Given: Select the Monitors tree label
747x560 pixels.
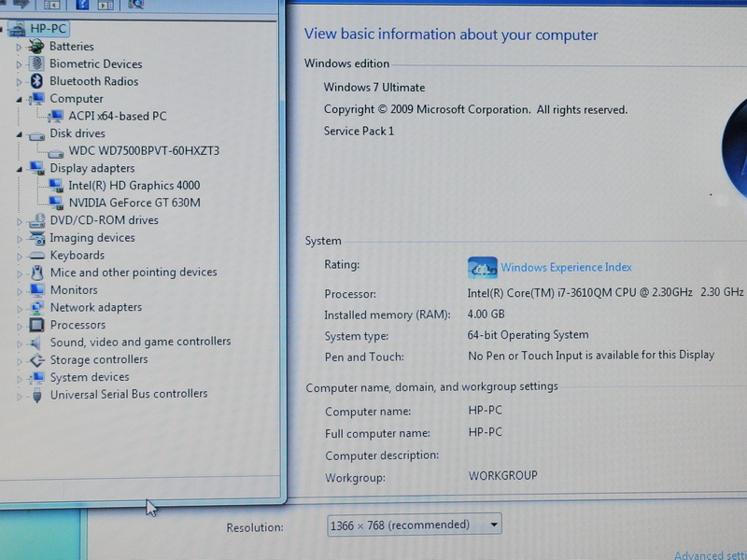Looking at the screenshot, I should tap(74, 289).
